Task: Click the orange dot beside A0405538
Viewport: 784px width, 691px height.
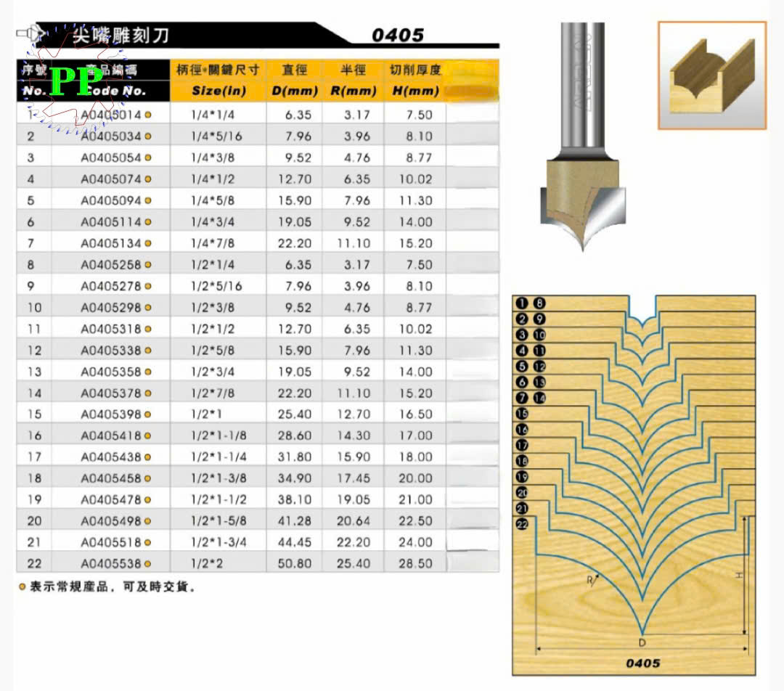Action: [x=148, y=564]
